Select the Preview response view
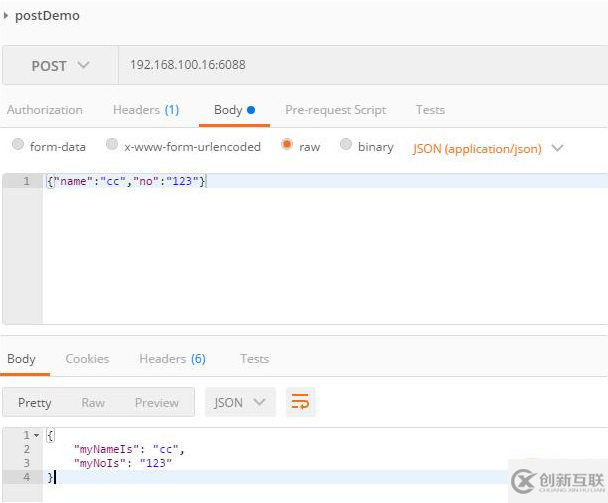This screenshot has width=608, height=503. click(157, 403)
